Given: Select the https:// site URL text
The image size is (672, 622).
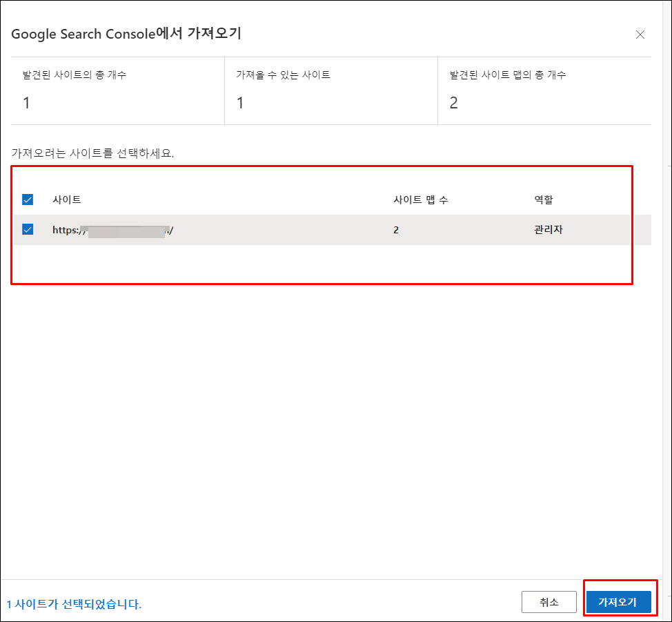Looking at the screenshot, I should tap(112, 231).
